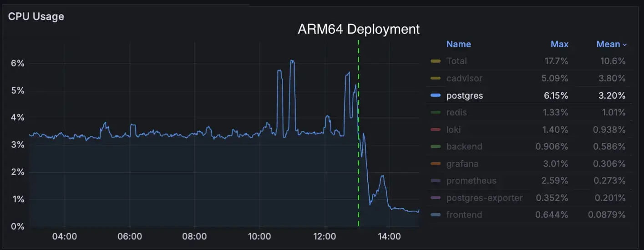Click the loki series color swatch
The height and width of the screenshot is (250, 644).
tap(436, 130)
